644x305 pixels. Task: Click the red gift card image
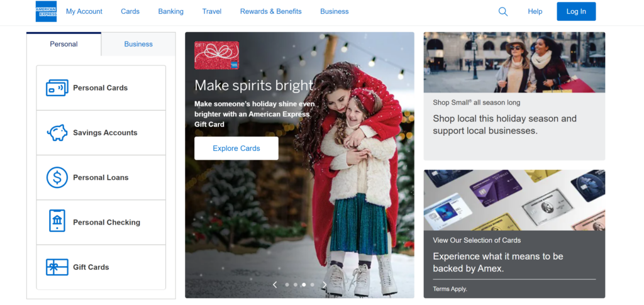point(216,55)
